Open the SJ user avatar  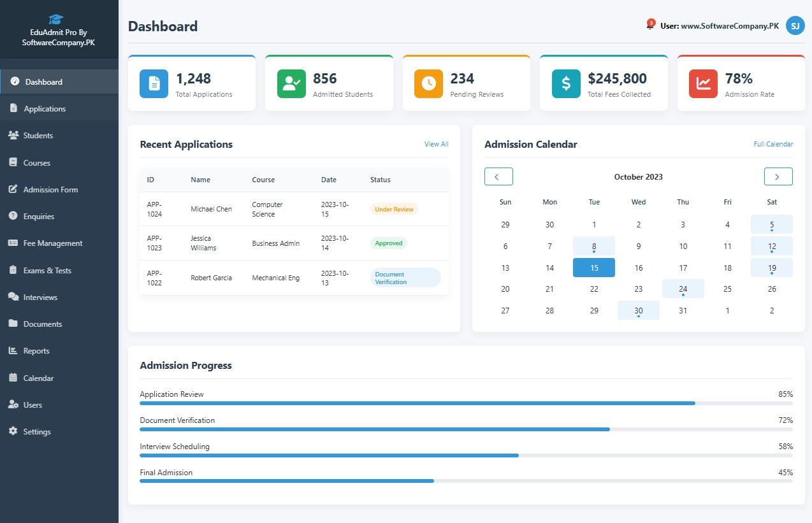(795, 25)
